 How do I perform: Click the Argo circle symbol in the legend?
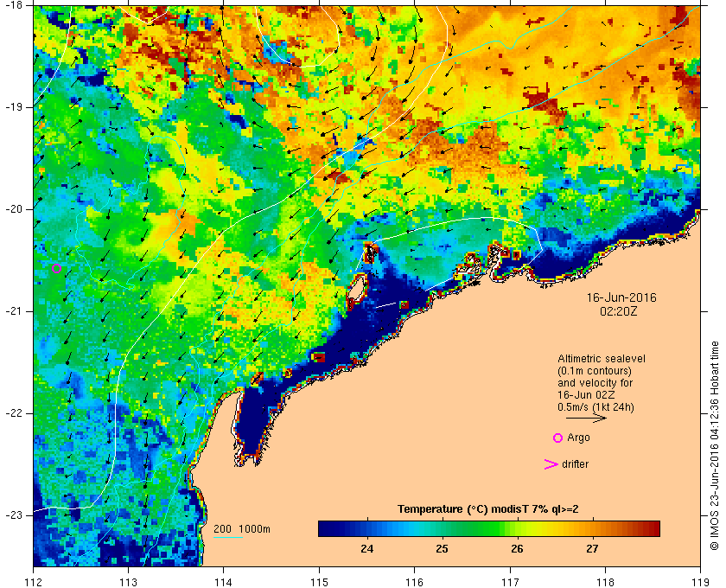coord(558,438)
